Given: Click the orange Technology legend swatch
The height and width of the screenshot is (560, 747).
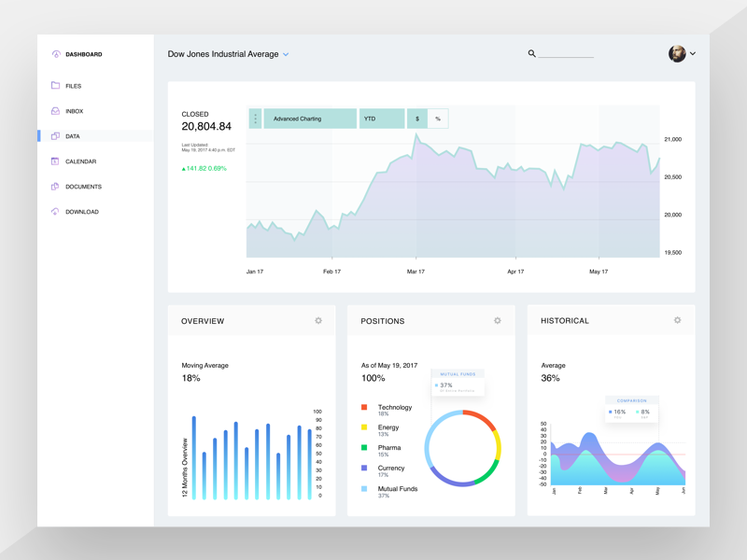Looking at the screenshot, I should 364,408.
